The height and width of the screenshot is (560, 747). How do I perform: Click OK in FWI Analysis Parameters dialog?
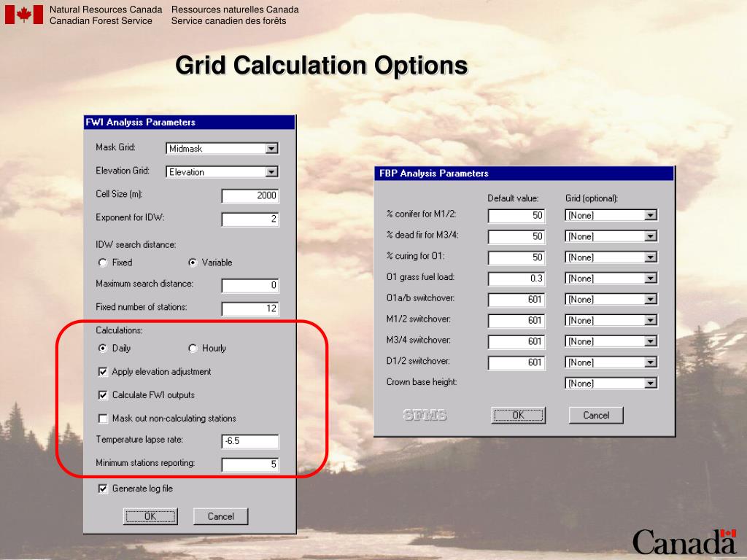pyautogui.click(x=150, y=516)
